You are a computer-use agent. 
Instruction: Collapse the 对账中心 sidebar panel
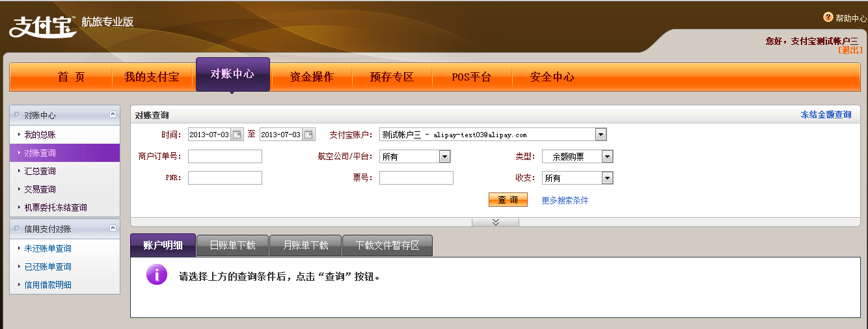(x=113, y=114)
